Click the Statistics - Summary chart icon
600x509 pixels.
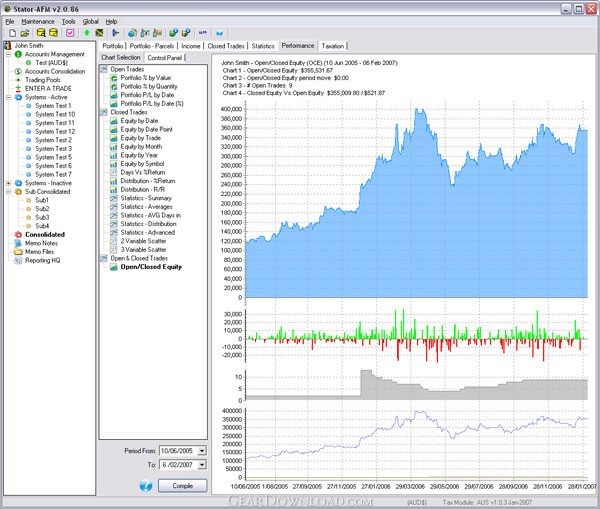point(114,198)
